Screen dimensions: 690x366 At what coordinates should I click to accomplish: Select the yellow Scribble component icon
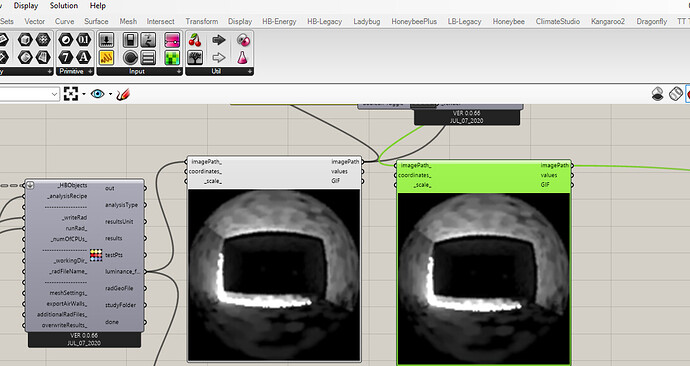pos(106,57)
